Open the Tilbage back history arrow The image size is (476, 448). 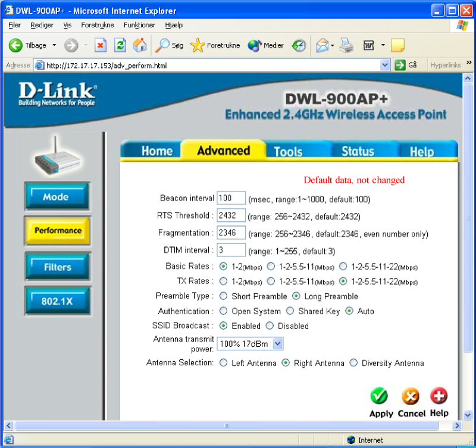[54, 46]
